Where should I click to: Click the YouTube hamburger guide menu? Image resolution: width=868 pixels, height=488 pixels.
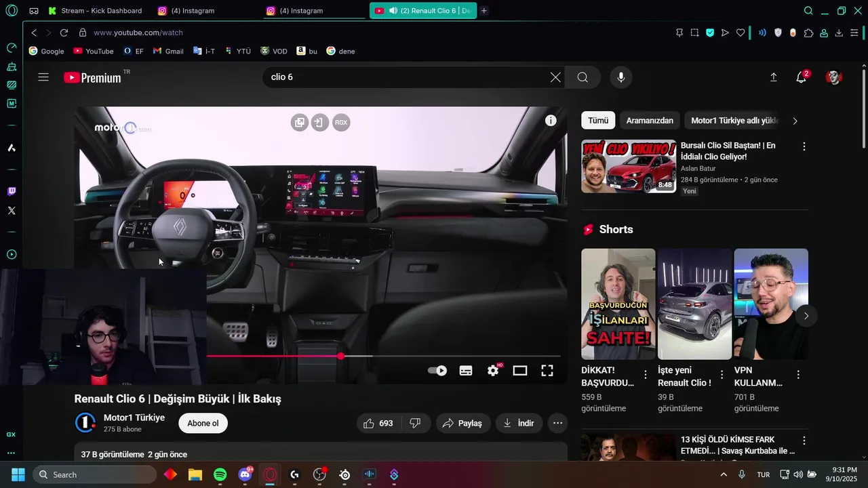43,77
